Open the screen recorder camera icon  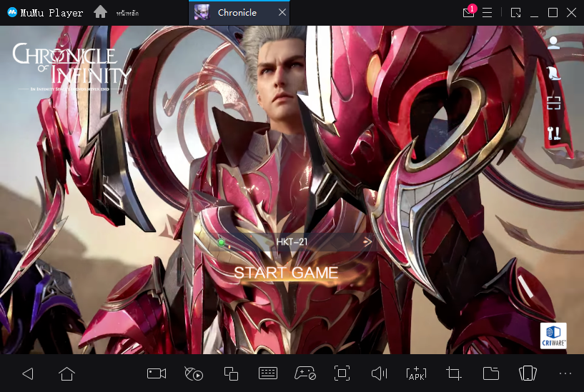(x=157, y=373)
